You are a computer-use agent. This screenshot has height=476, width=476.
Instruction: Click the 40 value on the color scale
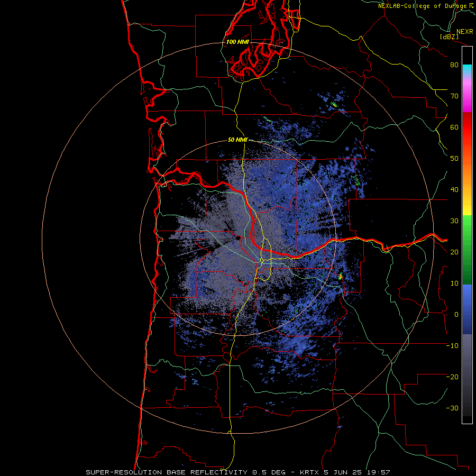pos(454,190)
